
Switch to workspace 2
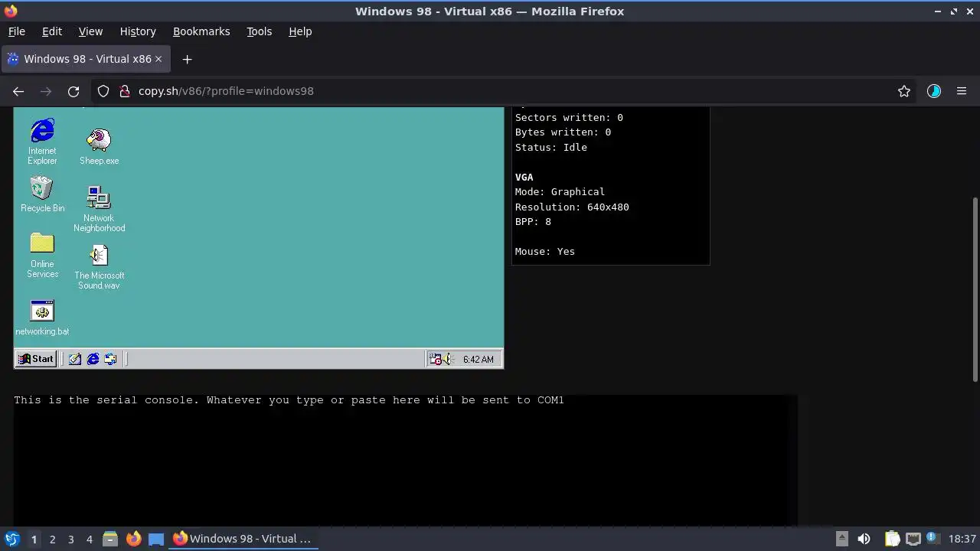click(x=52, y=539)
